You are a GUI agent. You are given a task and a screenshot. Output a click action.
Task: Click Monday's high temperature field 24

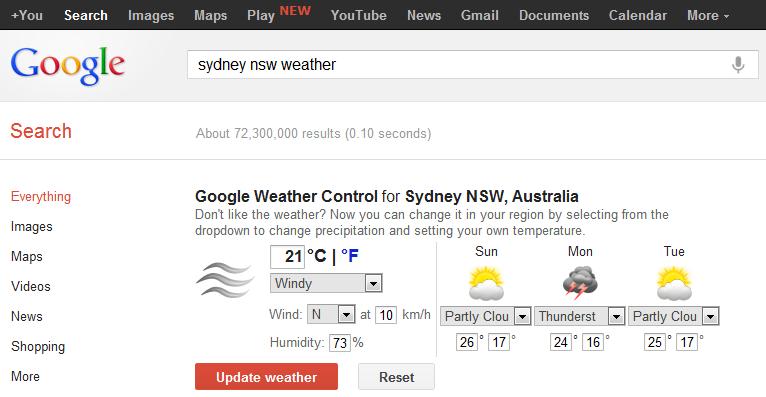coord(560,342)
